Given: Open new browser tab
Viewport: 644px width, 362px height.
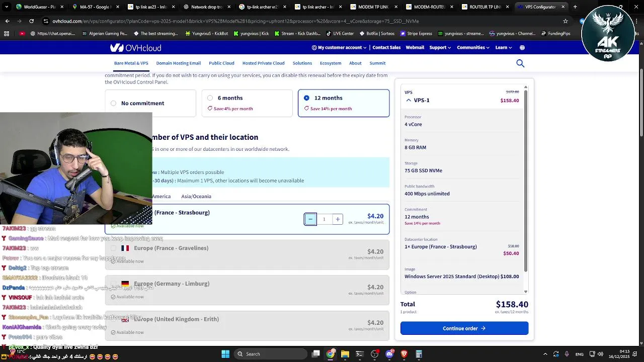Looking at the screenshot, I should [575, 7].
